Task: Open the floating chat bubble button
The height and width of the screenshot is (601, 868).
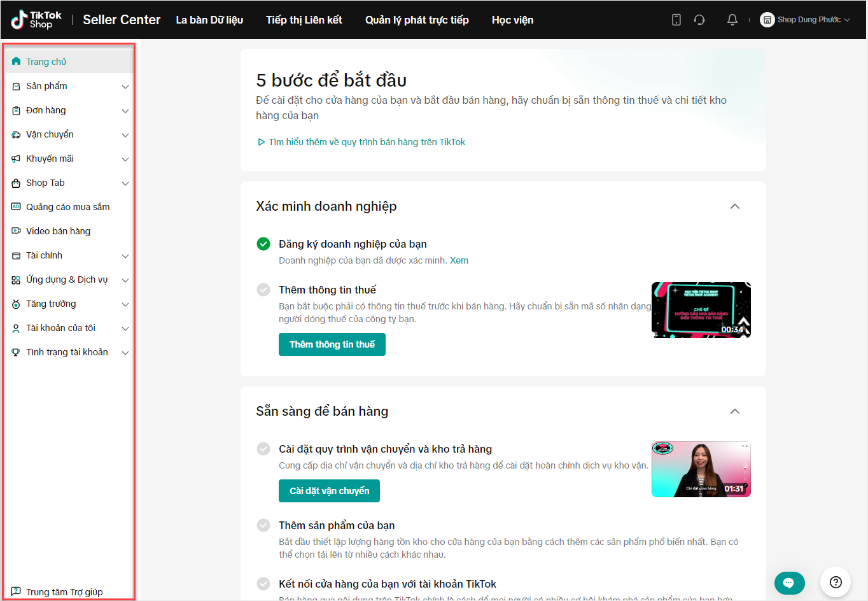Action: [789, 583]
